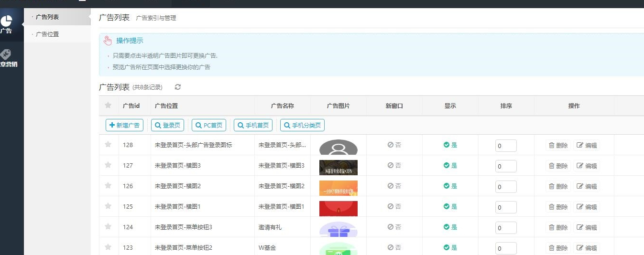
Task: Filter ads by 手机首页
Action: pyautogui.click(x=253, y=125)
